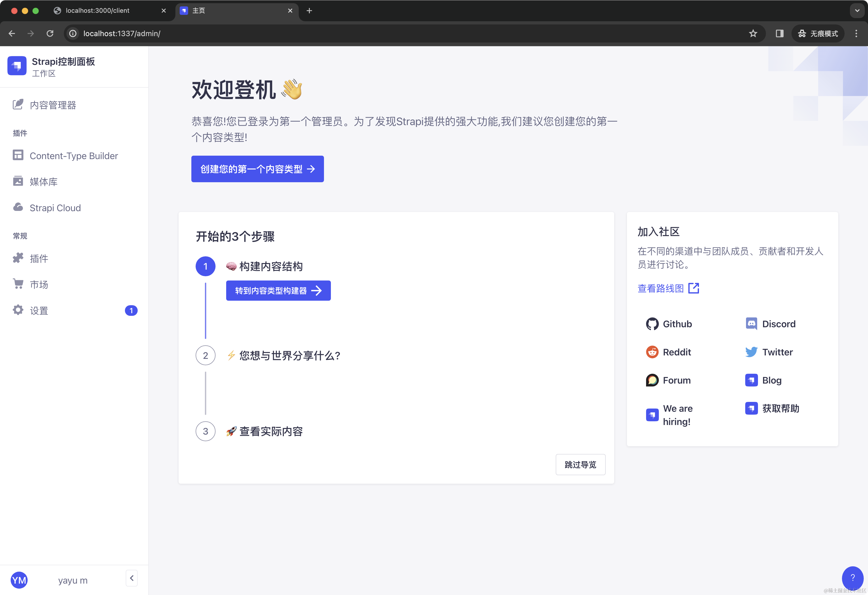Click the Media Library image icon
This screenshot has width=868, height=595.
[18, 181]
